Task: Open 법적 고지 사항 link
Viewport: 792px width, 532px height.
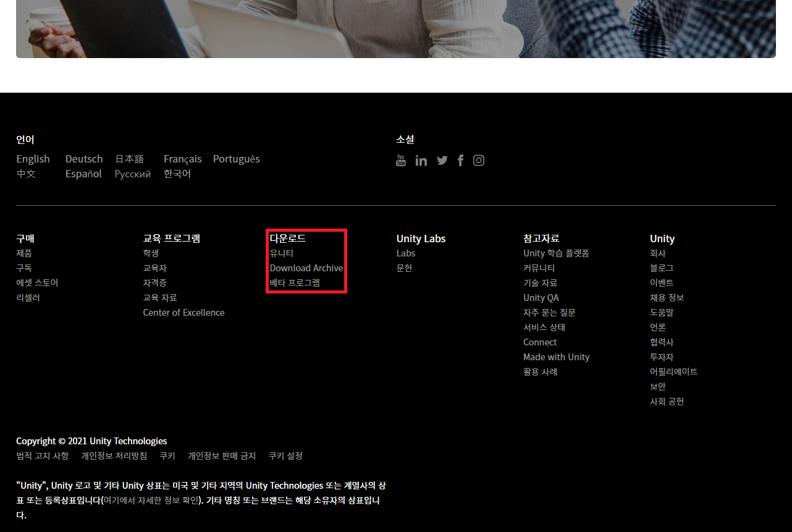Action: tap(43, 456)
